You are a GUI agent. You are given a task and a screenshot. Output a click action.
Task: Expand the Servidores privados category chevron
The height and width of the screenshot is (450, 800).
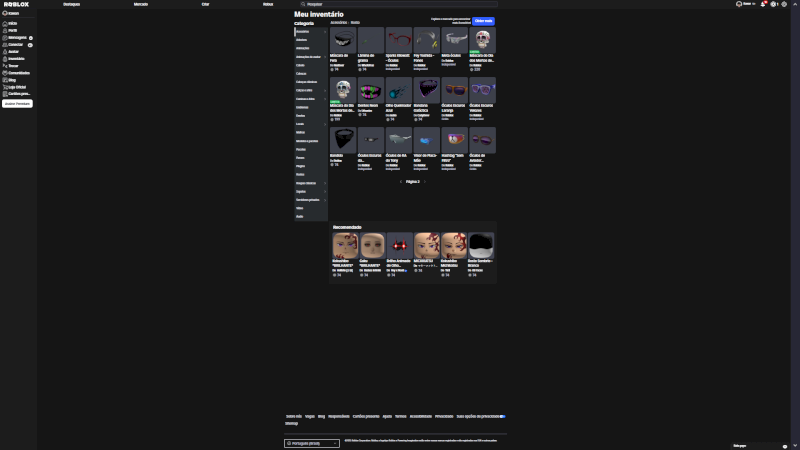pos(325,200)
